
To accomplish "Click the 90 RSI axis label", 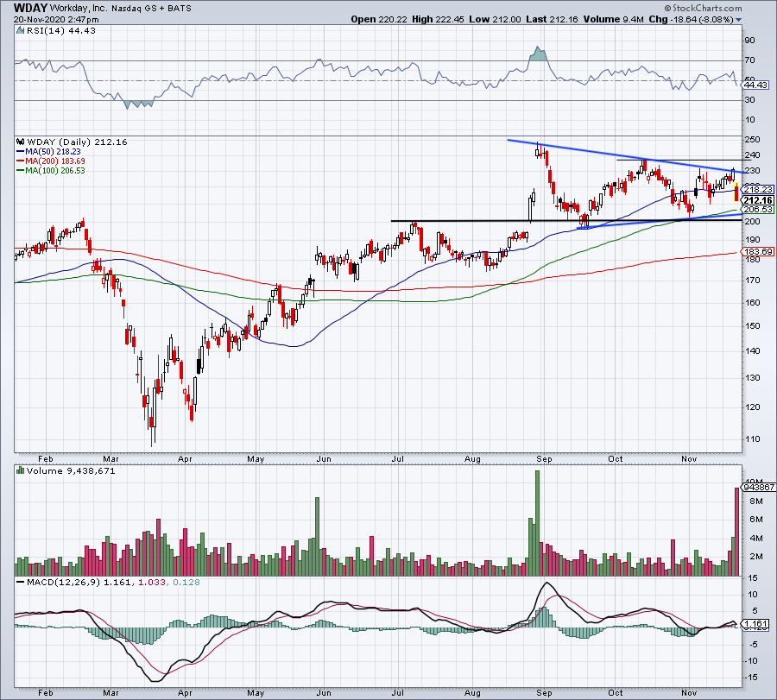I will 749,41.
